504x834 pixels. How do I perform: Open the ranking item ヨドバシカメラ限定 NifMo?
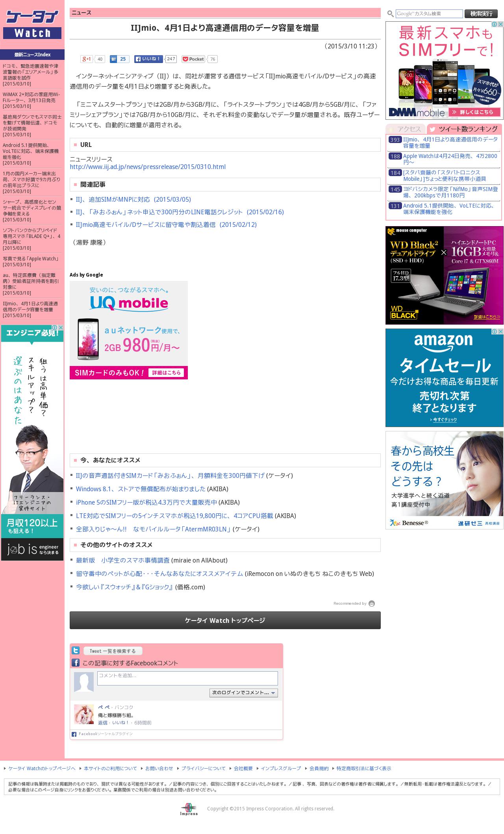(450, 192)
